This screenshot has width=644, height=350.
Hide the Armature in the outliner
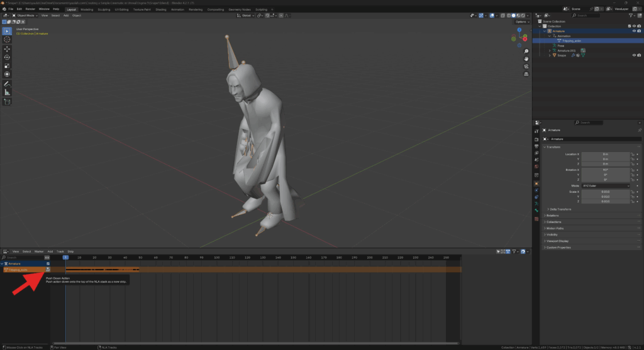pyautogui.click(x=633, y=31)
